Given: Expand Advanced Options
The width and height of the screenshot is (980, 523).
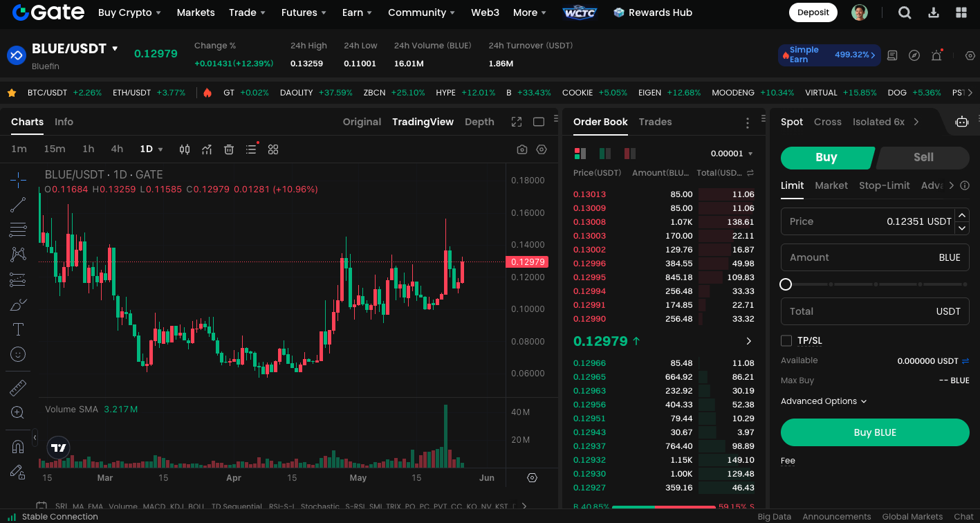Looking at the screenshot, I should pyautogui.click(x=824, y=401).
